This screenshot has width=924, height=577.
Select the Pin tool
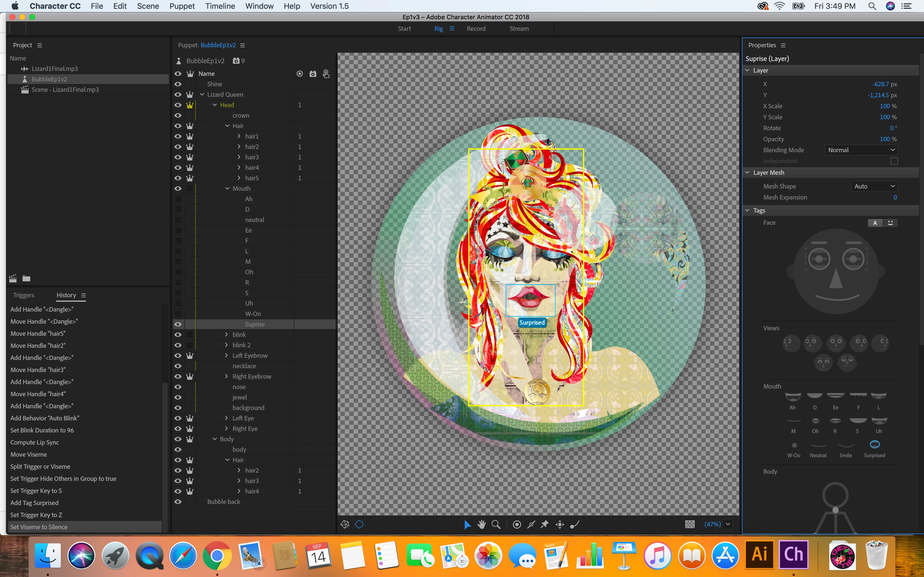click(545, 524)
